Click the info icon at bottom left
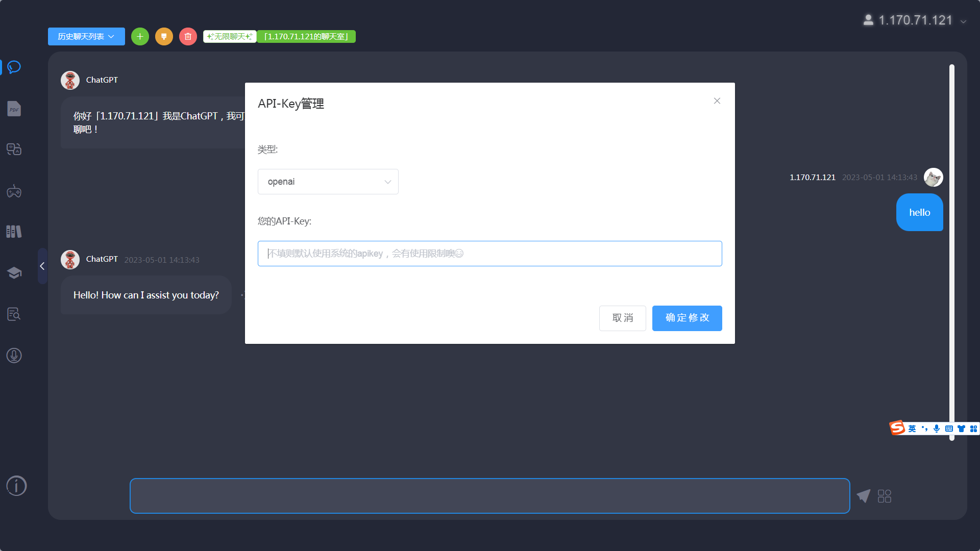Image resolution: width=980 pixels, height=551 pixels. pyautogui.click(x=16, y=486)
